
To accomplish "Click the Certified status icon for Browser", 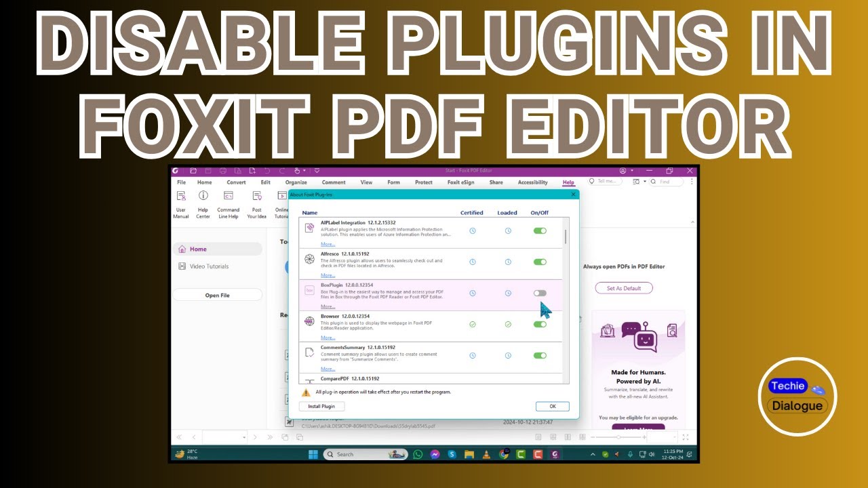I will tap(473, 325).
